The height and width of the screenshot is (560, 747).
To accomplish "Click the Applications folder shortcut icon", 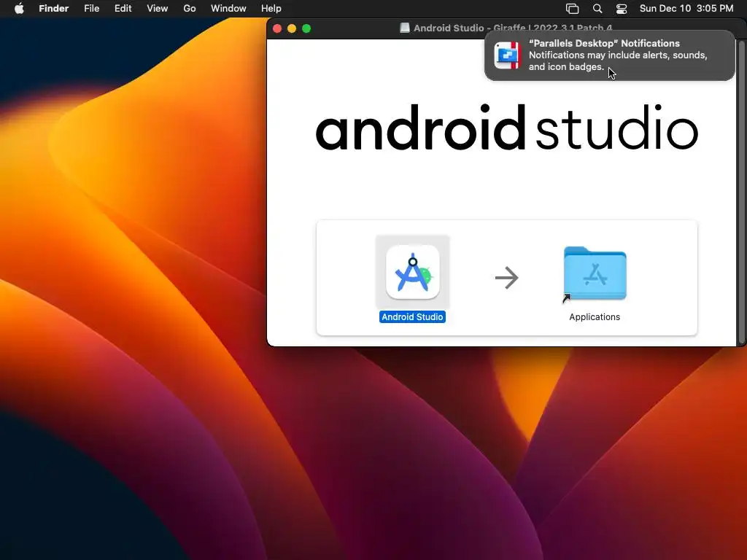I will (x=595, y=273).
